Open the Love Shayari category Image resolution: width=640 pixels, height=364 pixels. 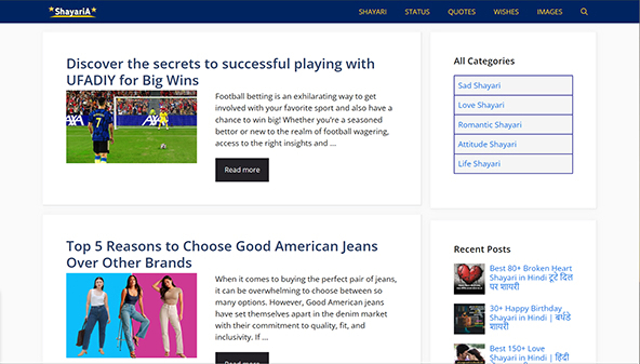pos(481,105)
